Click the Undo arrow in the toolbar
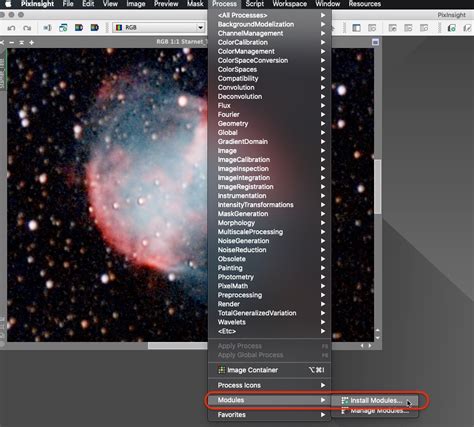This screenshot has width=474, height=427. pyautogui.click(x=11, y=28)
